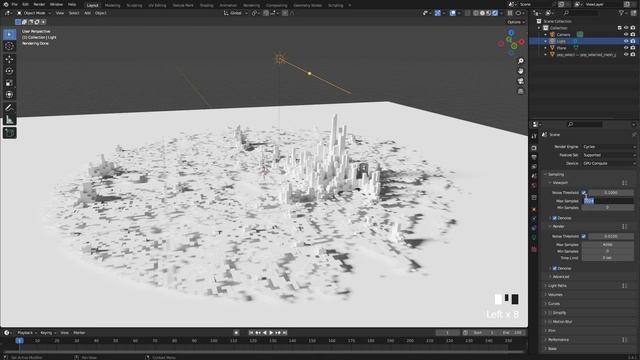
Task: Open the Scene properties tab icon
Action: click(x=534, y=176)
